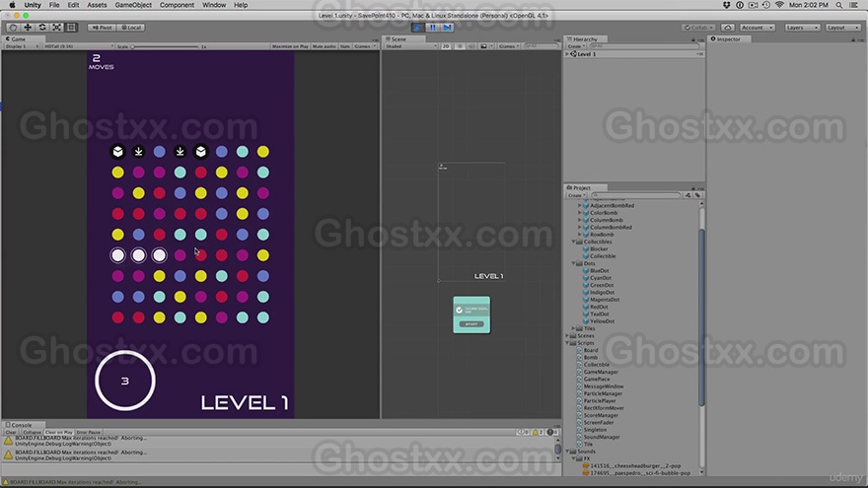Image resolution: width=868 pixels, height=488 pixels.
Task: Expand the Level 1 scene in Hierarchy
Action: click(567, 54)
